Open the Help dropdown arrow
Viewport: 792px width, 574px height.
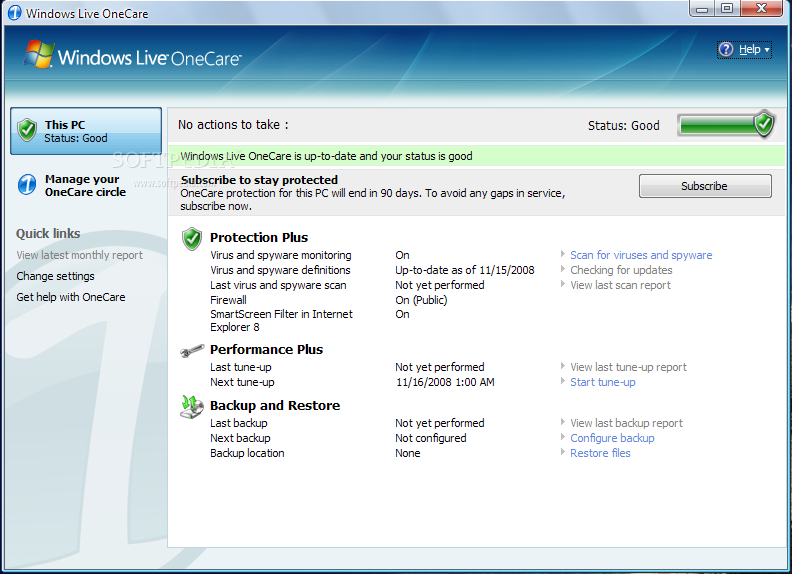point(767,50)
